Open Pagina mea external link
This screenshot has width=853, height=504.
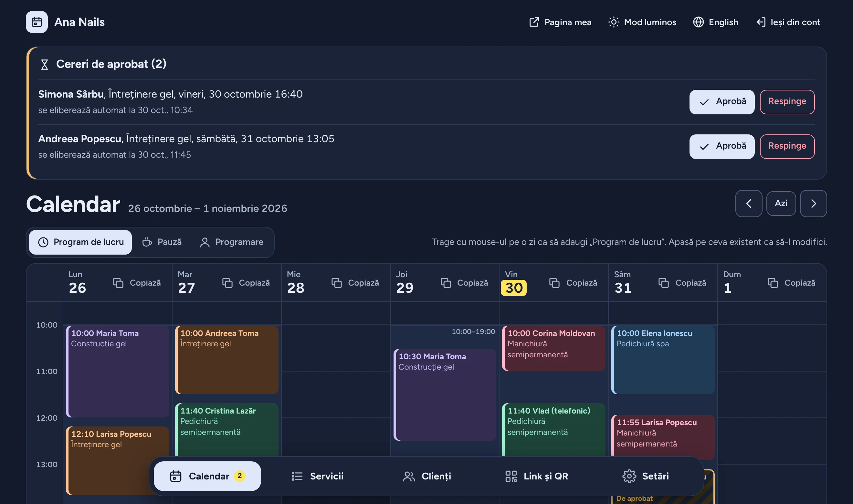(560, 22)
